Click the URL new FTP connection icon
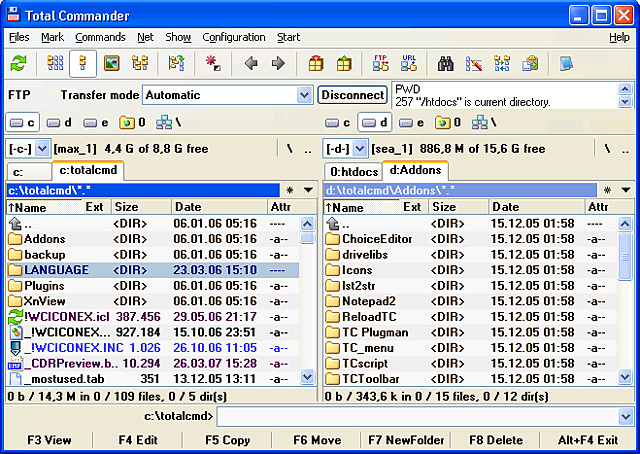 coord(409,64)
